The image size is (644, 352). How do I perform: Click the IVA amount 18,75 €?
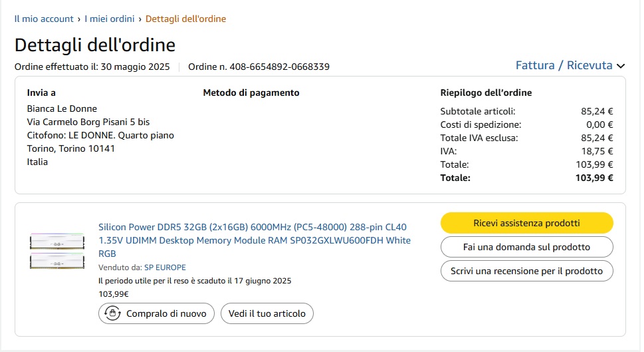tap(597, 151)
